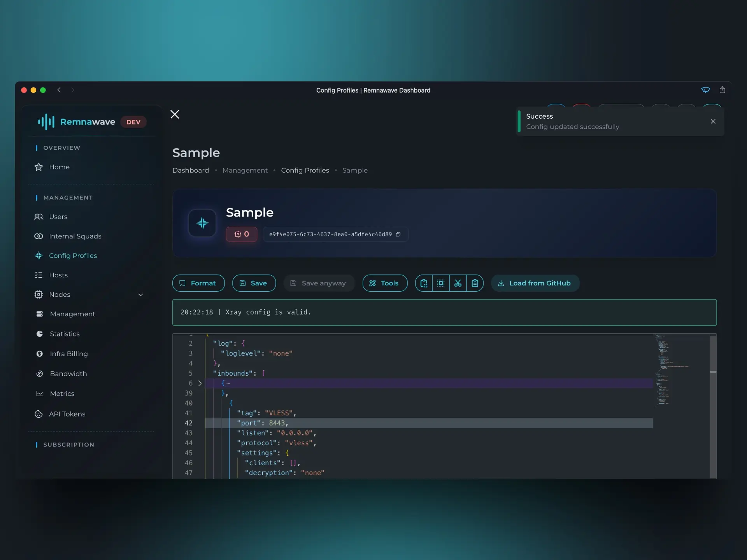The height and width of the screenshot is (560, 747).
Task: Expand the Nodes sidebar submenu chevron
Action: [x=141, y=295]
